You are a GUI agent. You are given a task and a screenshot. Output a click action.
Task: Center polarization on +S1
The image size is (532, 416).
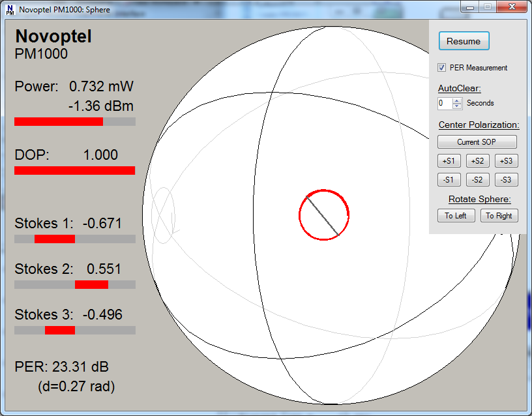click(449, 161)
